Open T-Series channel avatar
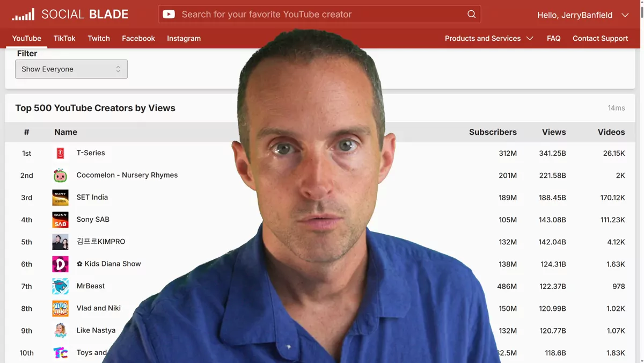Image resolution: width=644 pixels, height=363 pixels. 60,153
